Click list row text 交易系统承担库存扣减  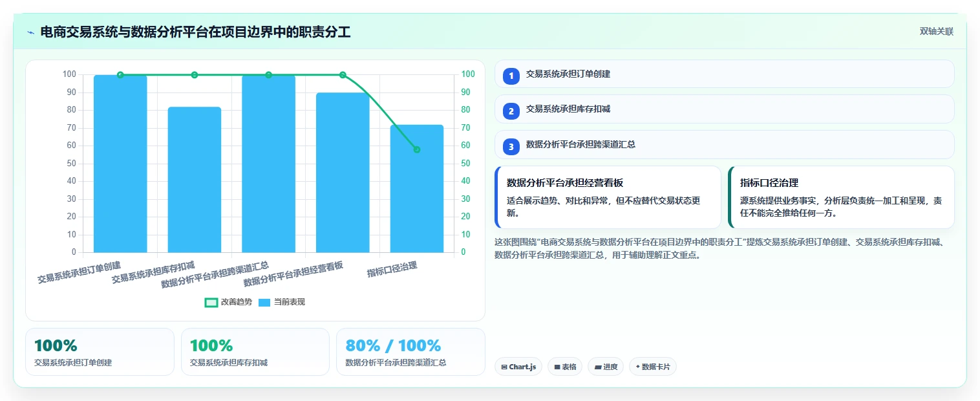(568, 110)
